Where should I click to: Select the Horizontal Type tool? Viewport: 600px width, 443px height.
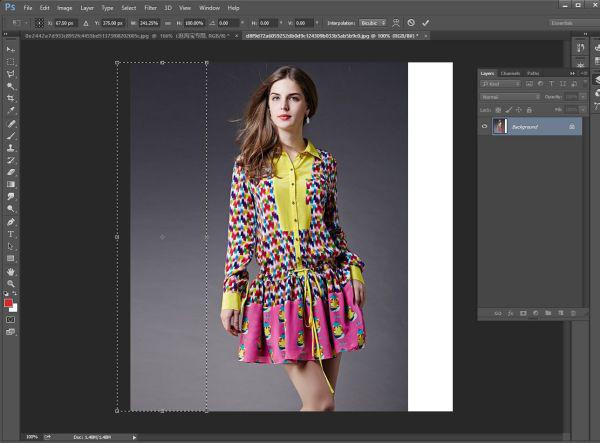11,234
